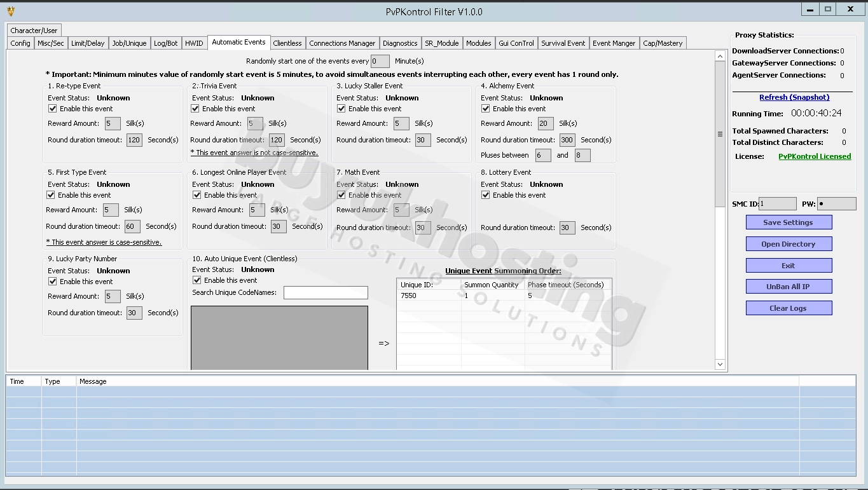Select the Diagnostics tab
Image resolution: width=868 pixels, height=490 pixels.
point(400,43)
